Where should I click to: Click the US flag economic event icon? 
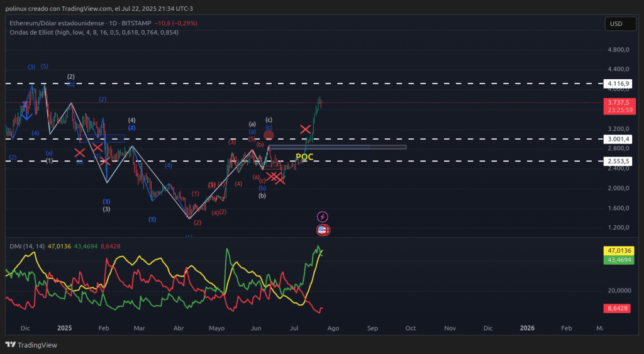click(323, 230)
